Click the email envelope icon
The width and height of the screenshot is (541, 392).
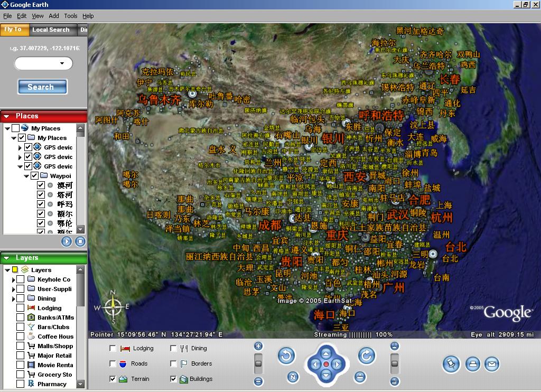click(492, 364)
